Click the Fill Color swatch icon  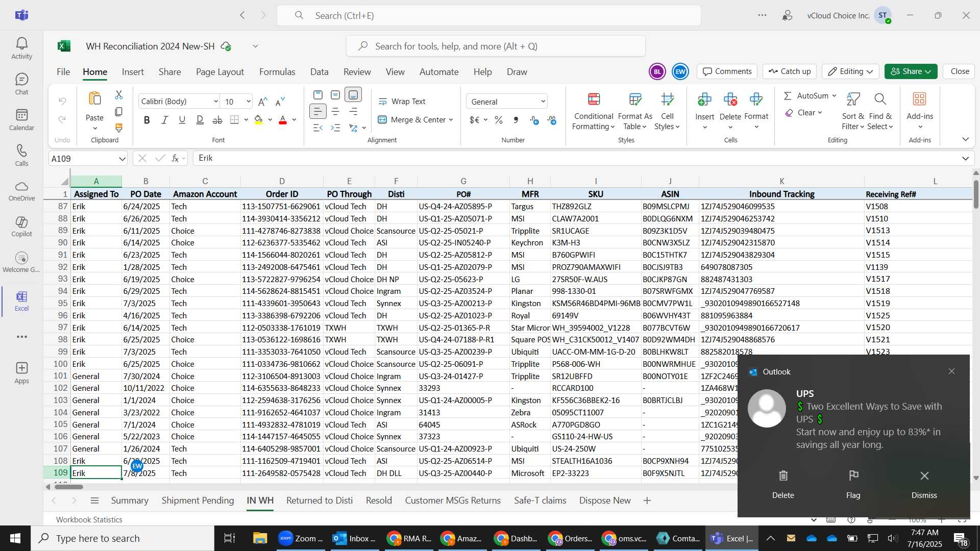click(x=259, y=120)
